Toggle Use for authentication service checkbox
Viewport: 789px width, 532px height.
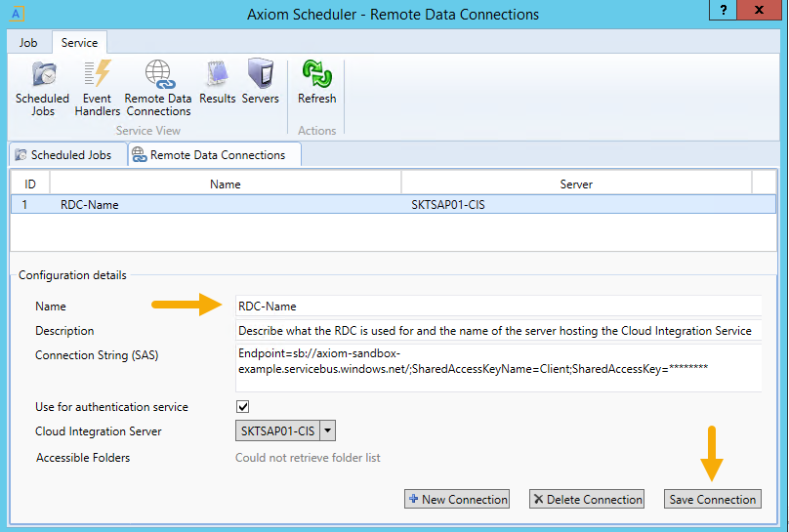pos(242,406)
